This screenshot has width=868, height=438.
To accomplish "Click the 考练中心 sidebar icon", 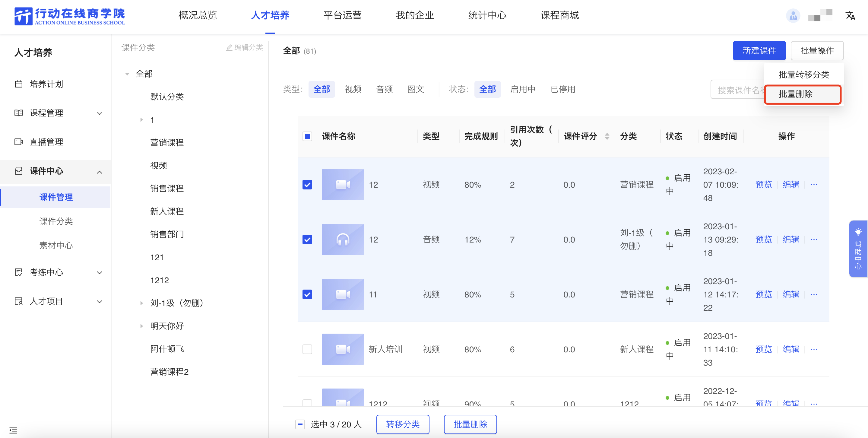I will 18,272.
